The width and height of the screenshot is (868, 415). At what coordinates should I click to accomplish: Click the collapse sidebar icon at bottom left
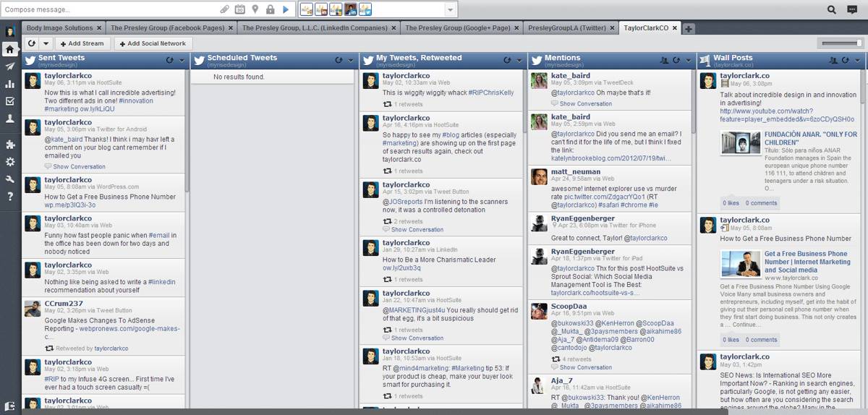[10, 407]
